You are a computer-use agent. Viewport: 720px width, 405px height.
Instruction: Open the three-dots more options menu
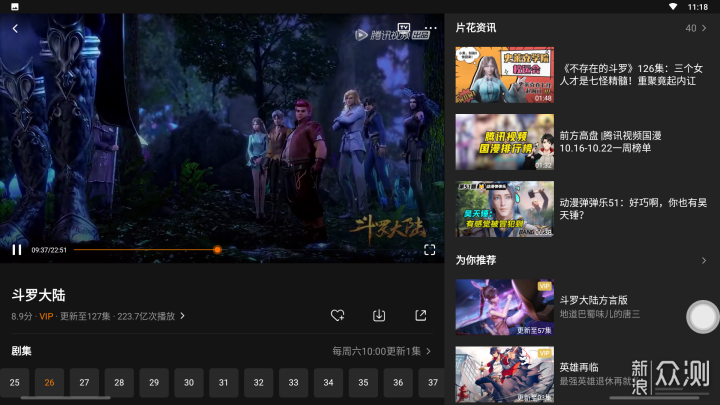(430, 28)
